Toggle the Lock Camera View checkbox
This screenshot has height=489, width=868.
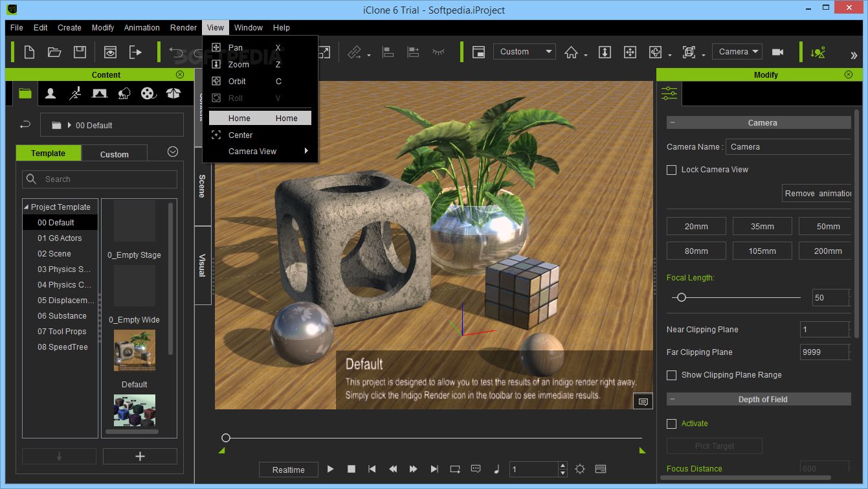click(x=672, y=170)
